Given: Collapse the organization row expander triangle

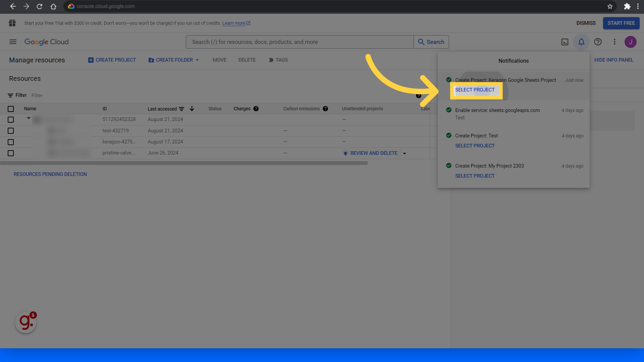Looking at the screenshot, I should coord(29,118).
